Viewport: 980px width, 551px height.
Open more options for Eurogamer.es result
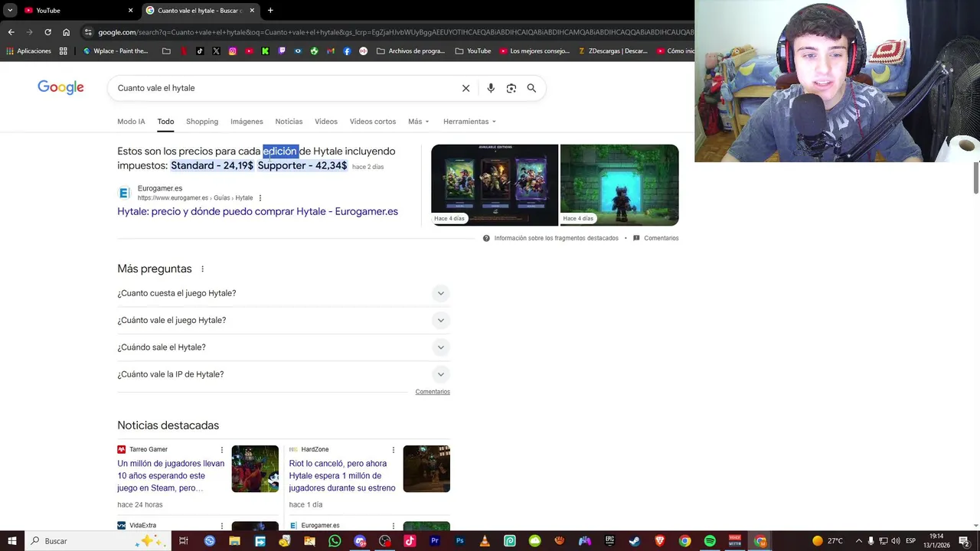[260, 198]
